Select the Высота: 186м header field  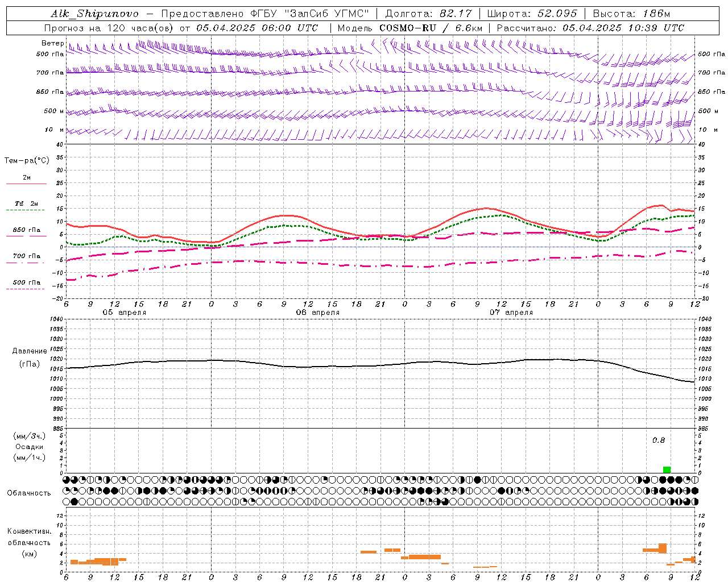tap(632, 14)
